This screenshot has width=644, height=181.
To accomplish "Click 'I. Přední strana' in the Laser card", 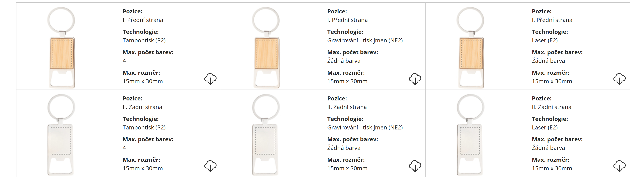I will pos(552,20).
